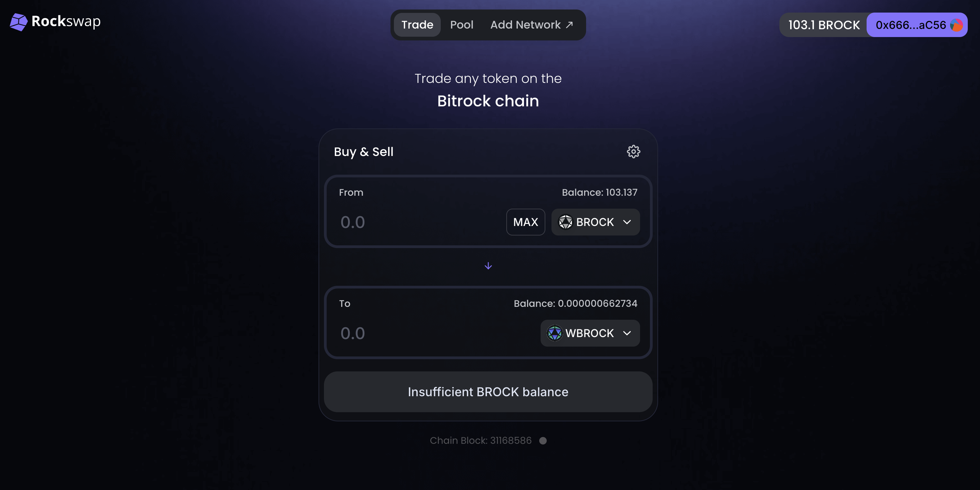980x490 pixels.
Task: Switch to the Trade tab
Action: pos(417,25)
